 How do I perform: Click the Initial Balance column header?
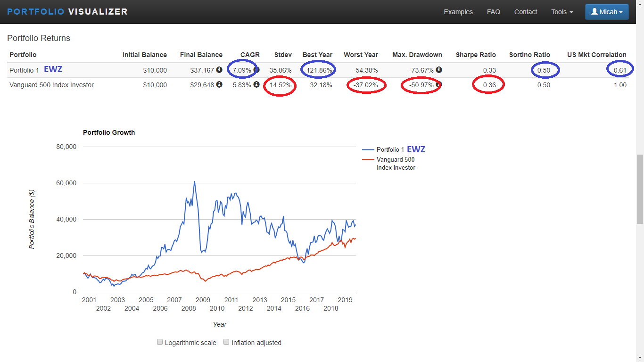point(145,55)
